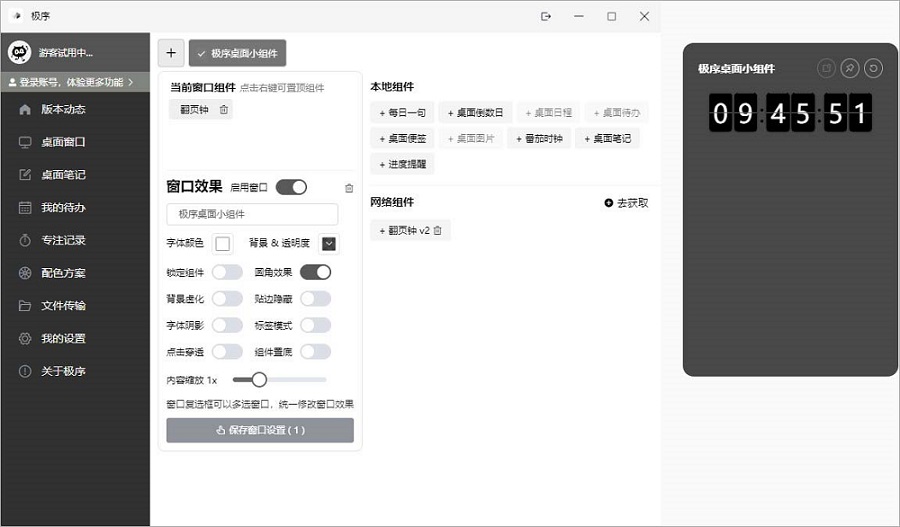
Task: Add the 桌面图片 component
Action: 471,138
